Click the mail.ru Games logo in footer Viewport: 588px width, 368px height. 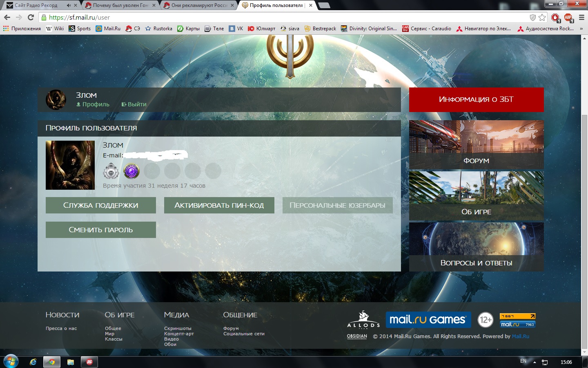click(428, 320)
